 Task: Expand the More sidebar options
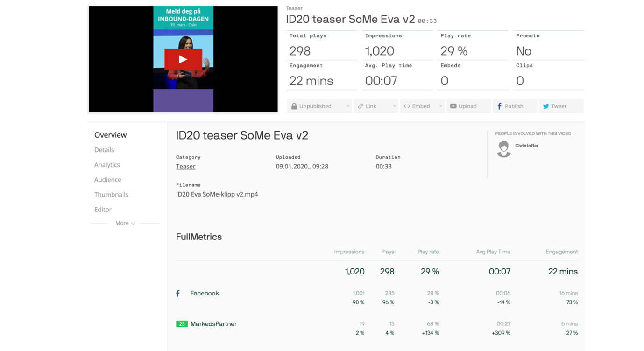coord(125,223)
